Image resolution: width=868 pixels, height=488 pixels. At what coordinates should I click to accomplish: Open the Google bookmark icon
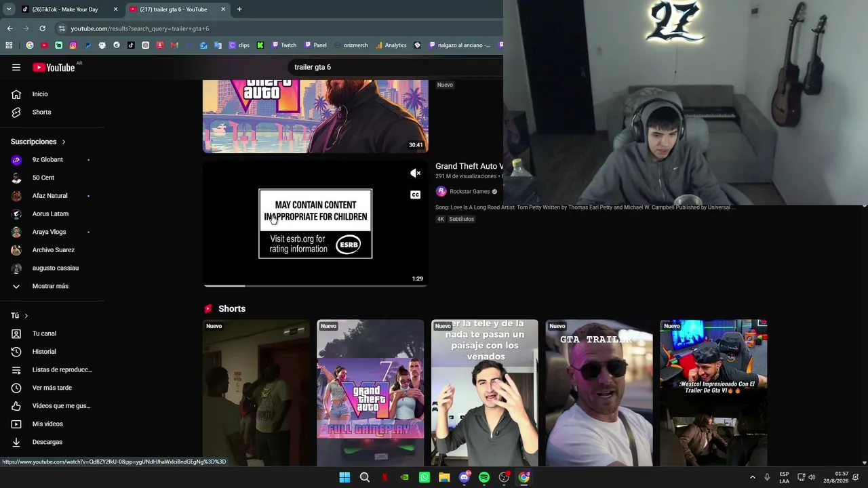click(30, 45)
